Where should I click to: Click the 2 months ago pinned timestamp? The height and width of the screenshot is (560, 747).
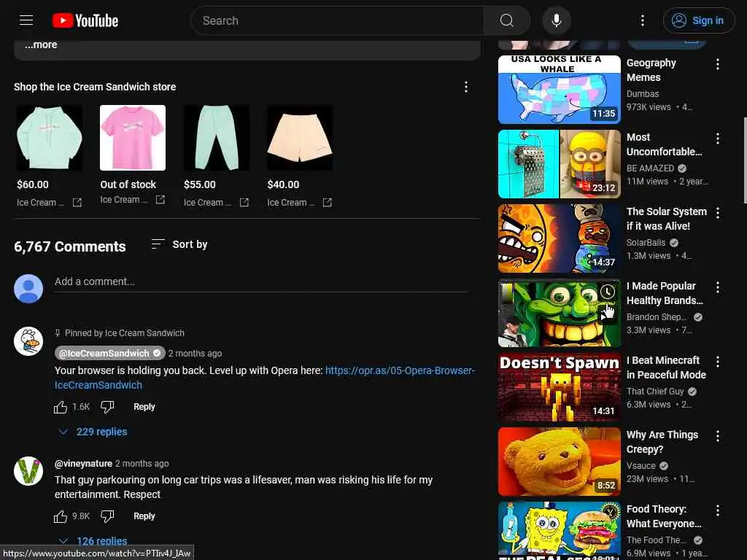pyautogui.click(x=195, y=354)
